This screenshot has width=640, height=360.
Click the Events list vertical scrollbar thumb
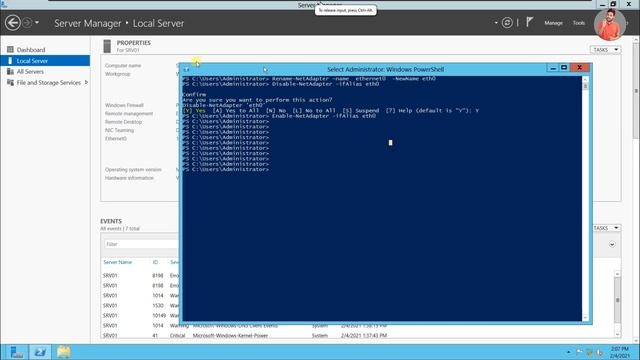617,300
